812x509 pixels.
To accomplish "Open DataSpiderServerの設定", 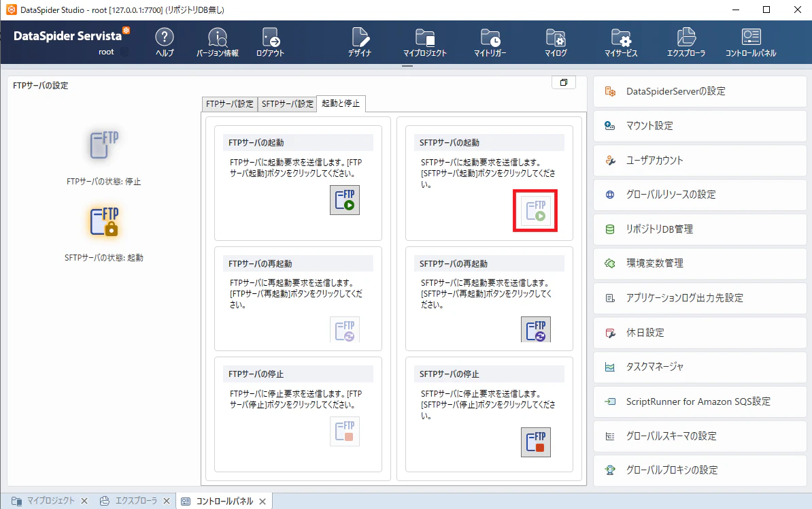I will pos(700,91).
